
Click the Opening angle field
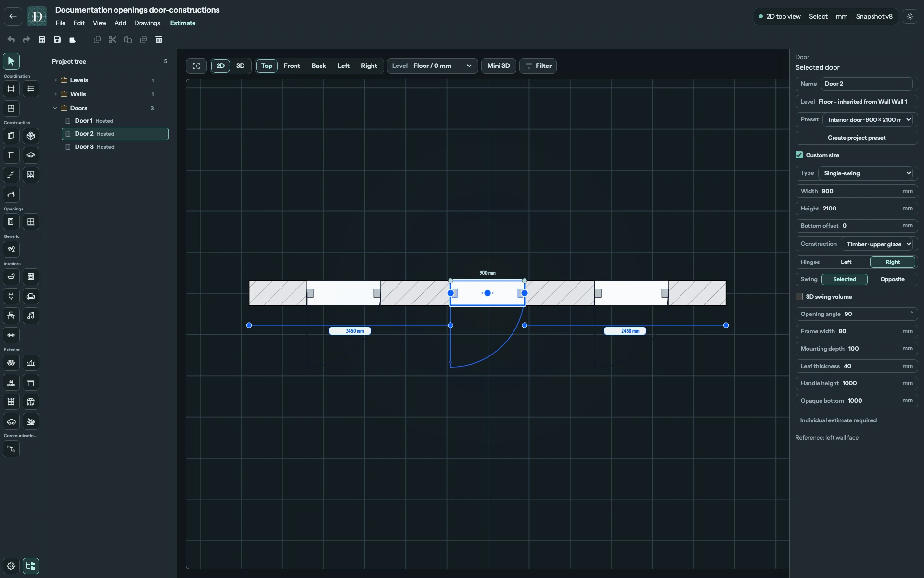point(857,314)
